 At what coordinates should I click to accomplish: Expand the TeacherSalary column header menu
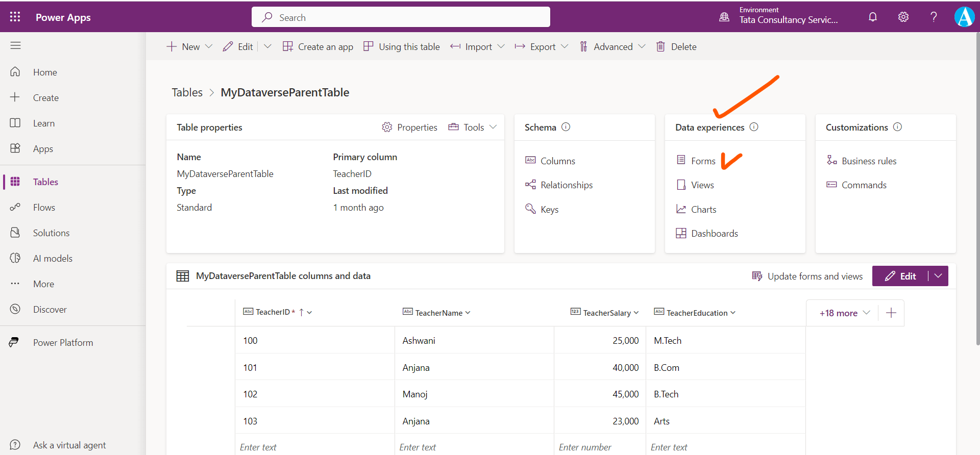coord(636,313)
